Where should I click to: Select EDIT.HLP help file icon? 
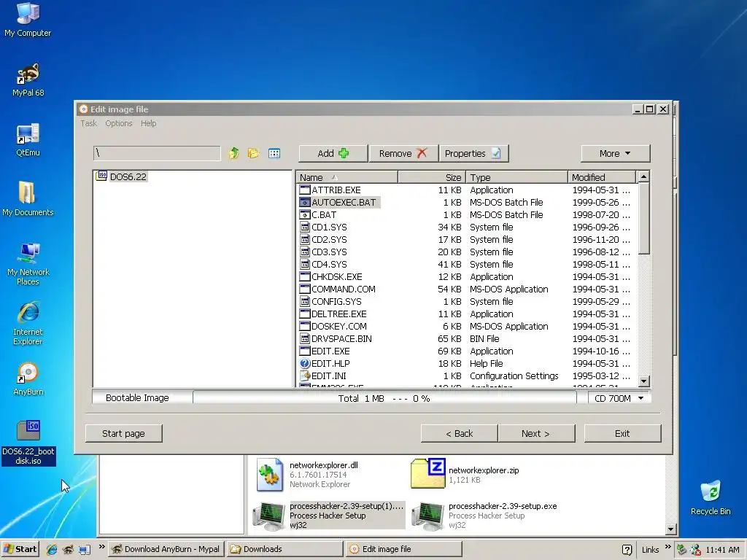[305, 363]
